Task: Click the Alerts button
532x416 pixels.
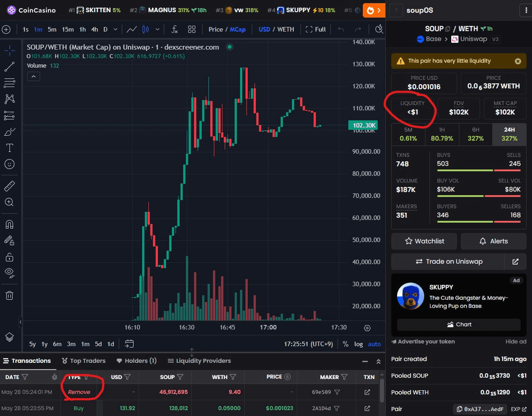Action: 493,241
